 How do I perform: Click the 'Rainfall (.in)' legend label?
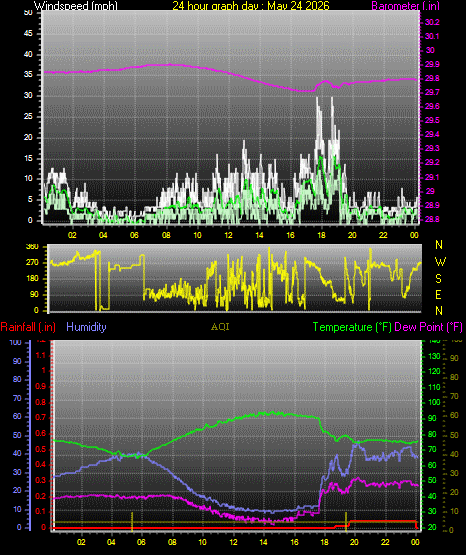28,327
